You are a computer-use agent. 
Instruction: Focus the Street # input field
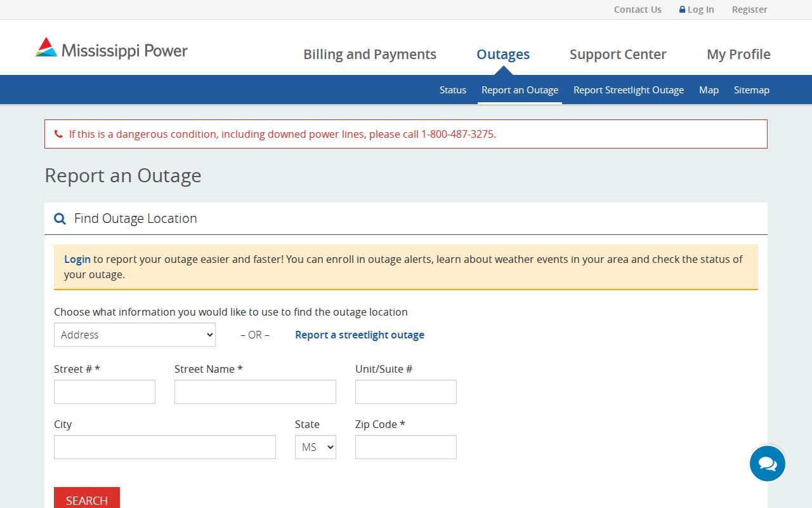click(105, 392)
